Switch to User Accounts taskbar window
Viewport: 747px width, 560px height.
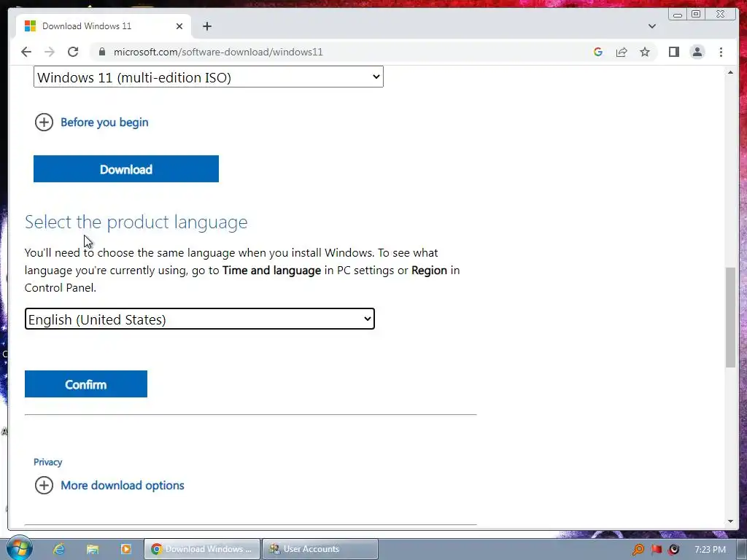click(320, 549)
